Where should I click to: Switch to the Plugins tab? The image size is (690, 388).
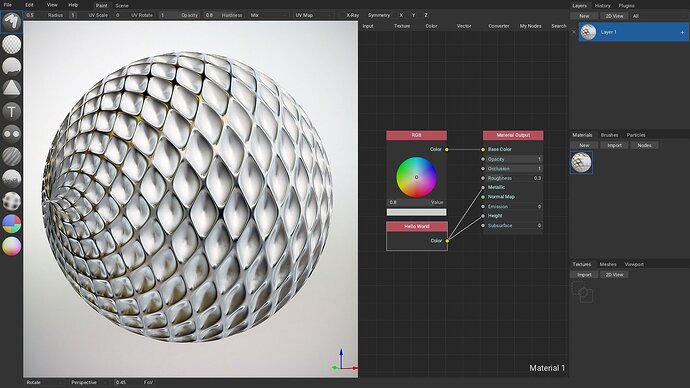pos(626,6)
